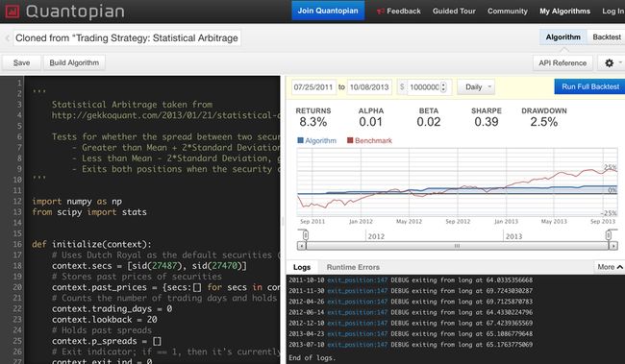The image size is (625, 364).
Task: Click the Quantopian logo icon
Action: coord(12,12)
